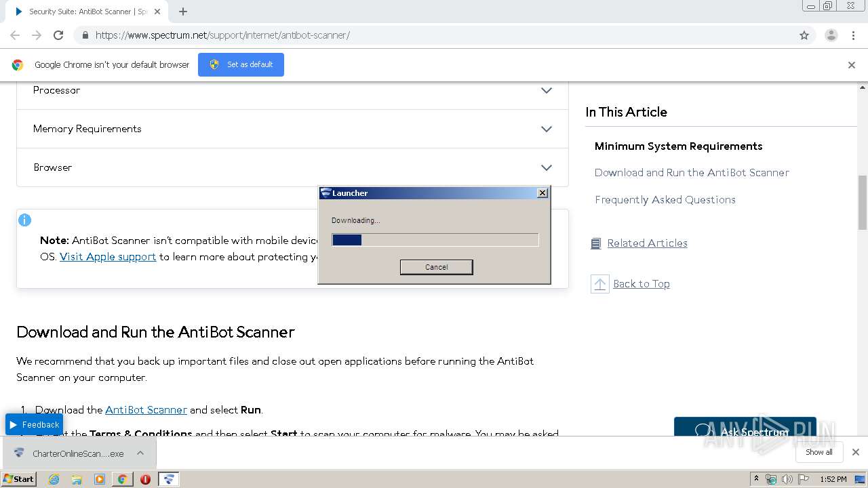Close the Security Suite browser tab
The height and width of the screenshot is (488, 868).
click(157, 12)
